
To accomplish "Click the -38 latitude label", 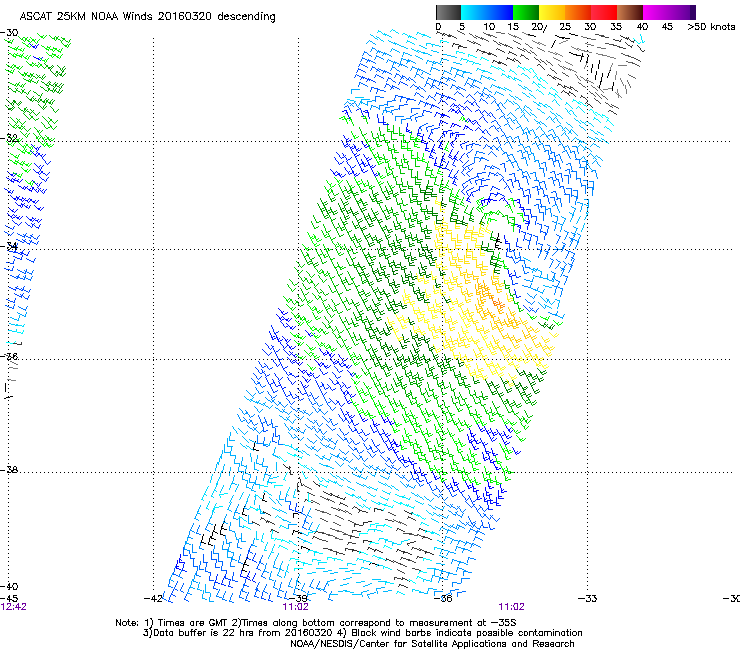I will (9, 470).
